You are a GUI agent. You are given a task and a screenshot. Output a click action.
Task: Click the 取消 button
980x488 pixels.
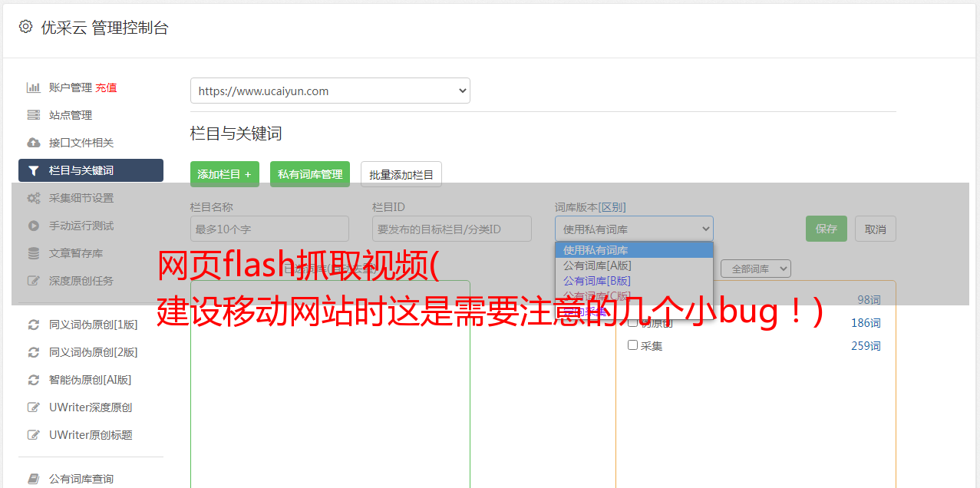(876, 229)
